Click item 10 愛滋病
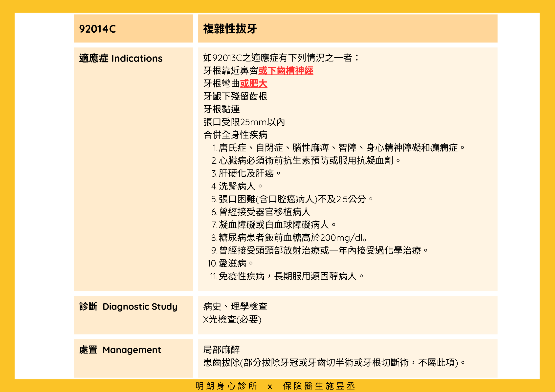 click(x=230, y=263)
